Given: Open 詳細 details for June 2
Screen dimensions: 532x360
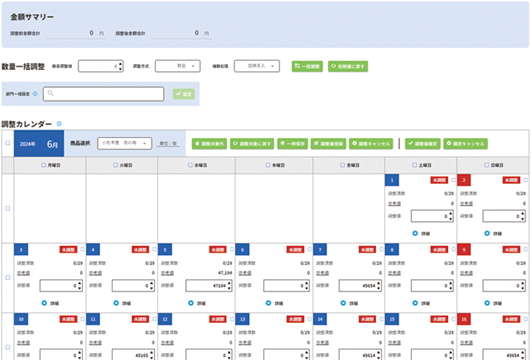Looking at the screenshot, I should coord(493,233).
